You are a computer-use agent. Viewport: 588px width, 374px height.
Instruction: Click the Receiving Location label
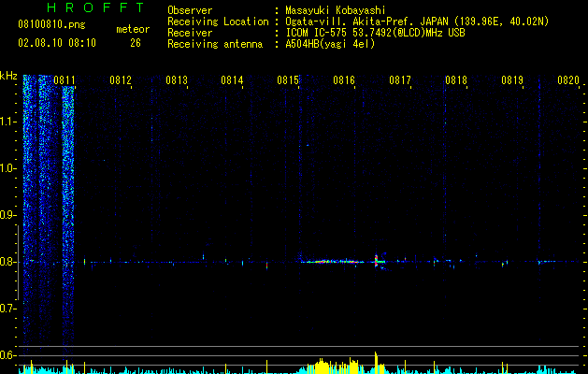(218, 22)
